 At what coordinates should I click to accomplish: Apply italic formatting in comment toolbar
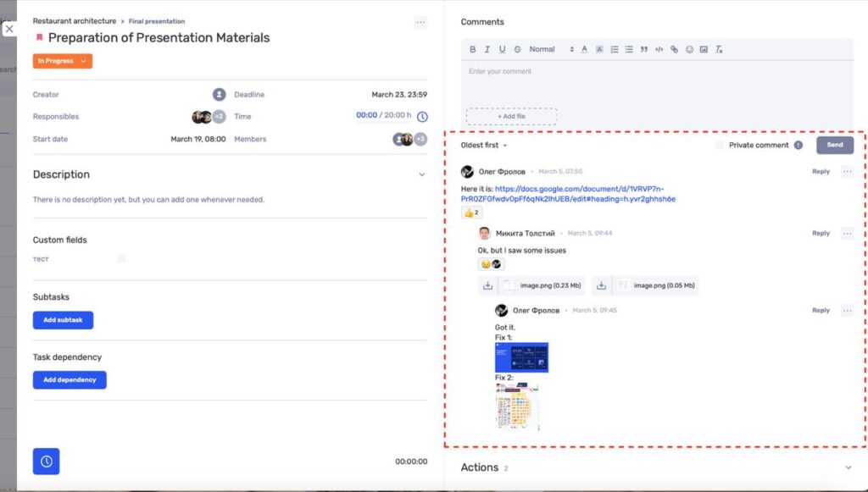point(487,49)
